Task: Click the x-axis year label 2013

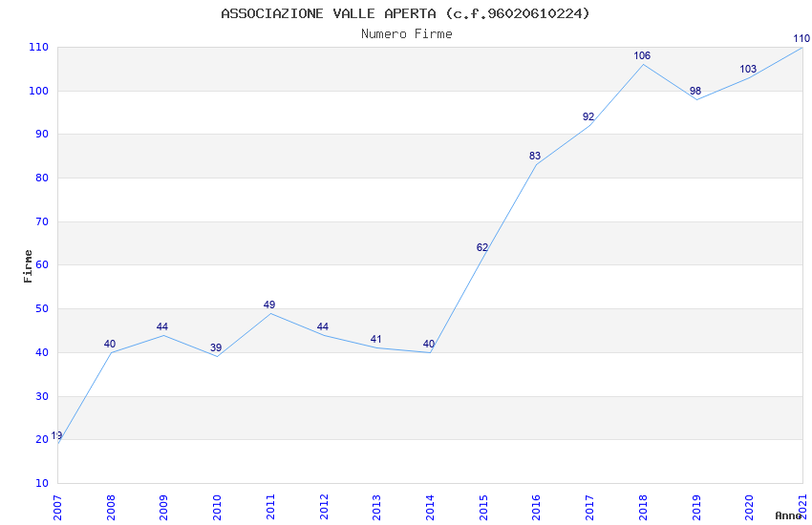Action: [x=377, y=507]
